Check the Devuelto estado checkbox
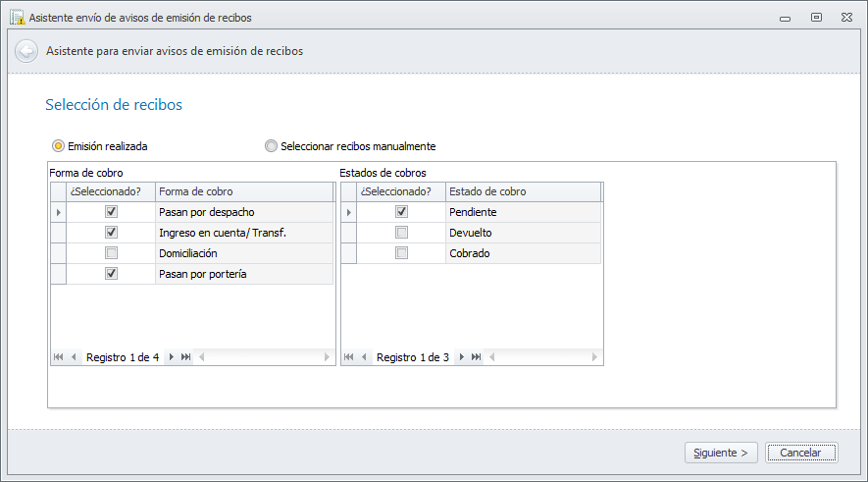Image resolution: width=868 pixels, height=482 pixels. click(401, 233)
